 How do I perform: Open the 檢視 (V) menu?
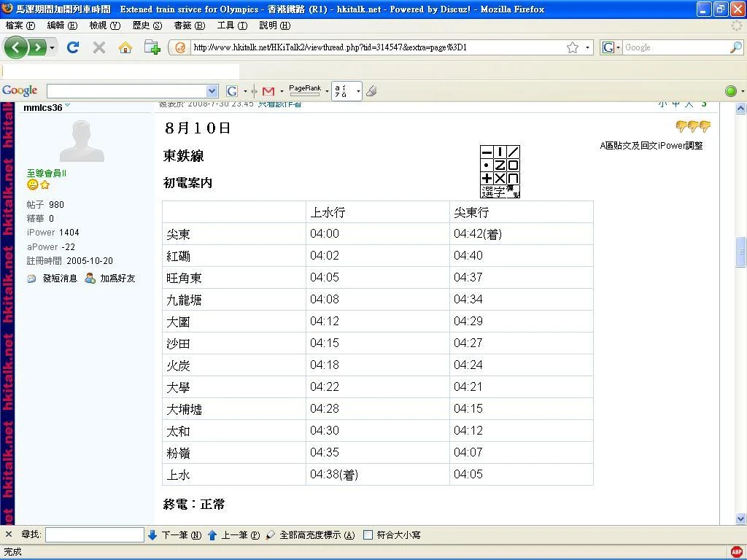coord(105,26)
